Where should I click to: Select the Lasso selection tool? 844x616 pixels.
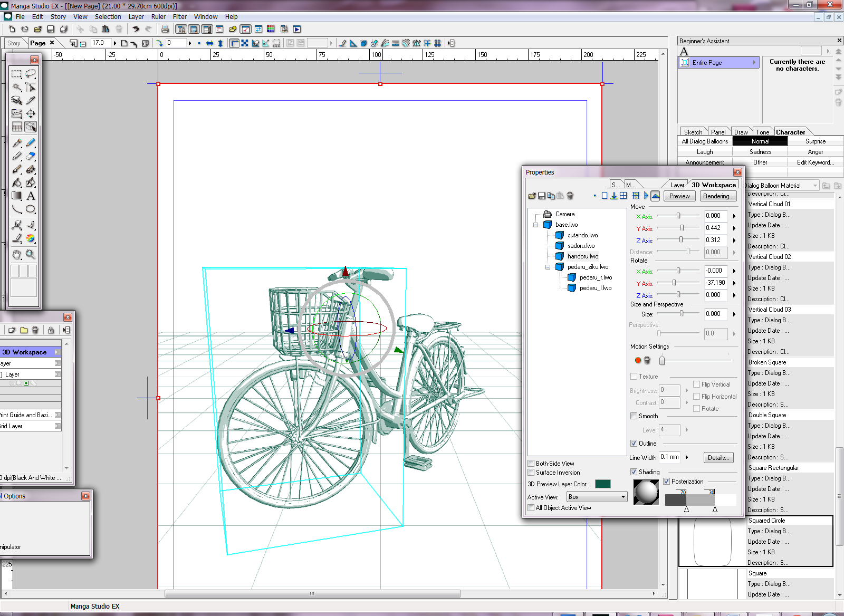pos(31,74)
